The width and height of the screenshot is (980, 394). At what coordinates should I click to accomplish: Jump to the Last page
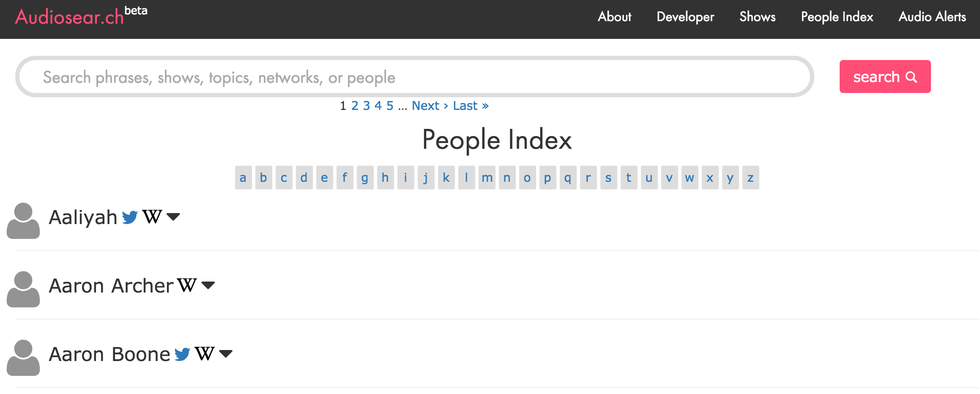pos(471,106)
